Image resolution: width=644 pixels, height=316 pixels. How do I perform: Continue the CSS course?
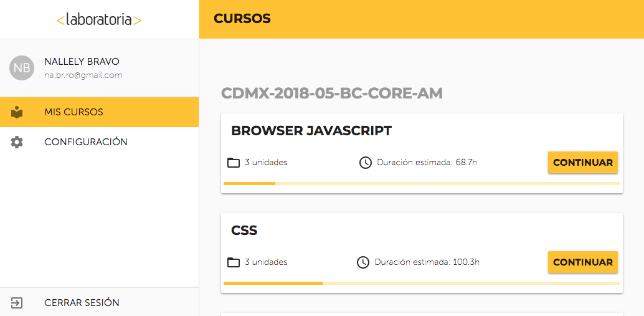[583, 262]
